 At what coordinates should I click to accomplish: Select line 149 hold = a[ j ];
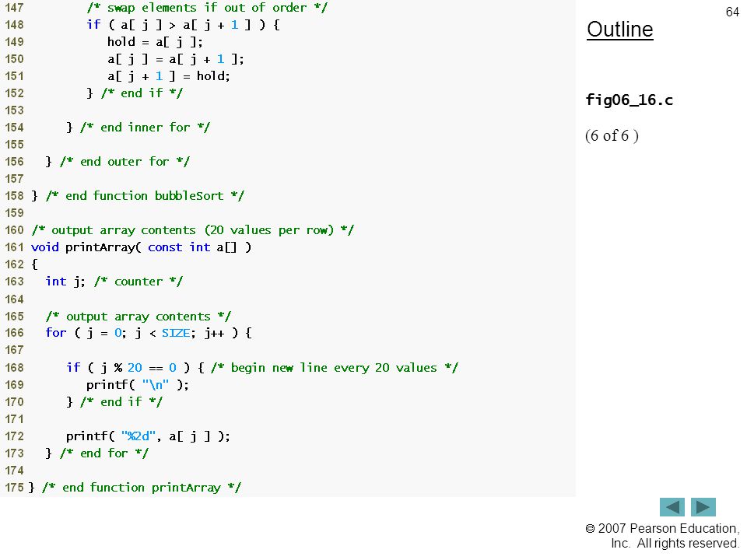click(155, 42)
